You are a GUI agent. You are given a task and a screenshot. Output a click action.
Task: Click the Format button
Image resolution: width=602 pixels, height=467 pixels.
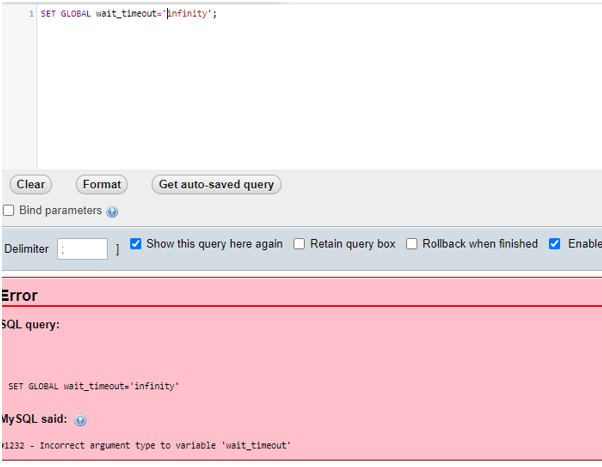(x=102, y=184)
